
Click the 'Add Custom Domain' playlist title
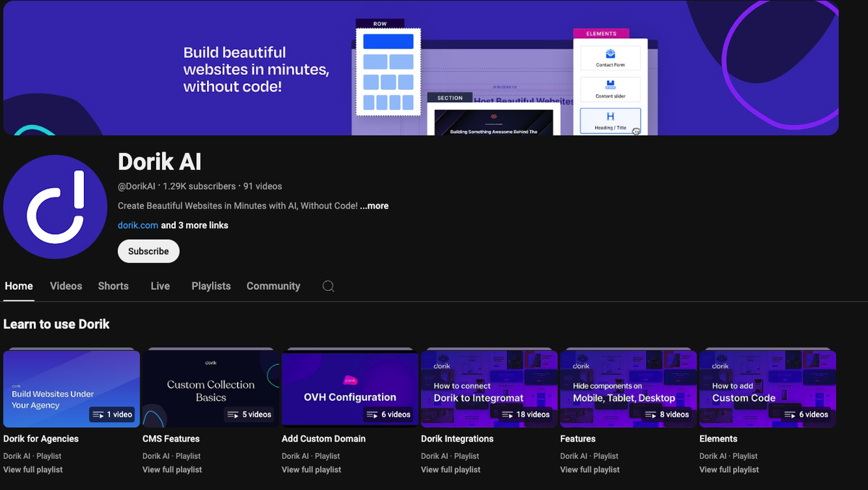[323, 439]
